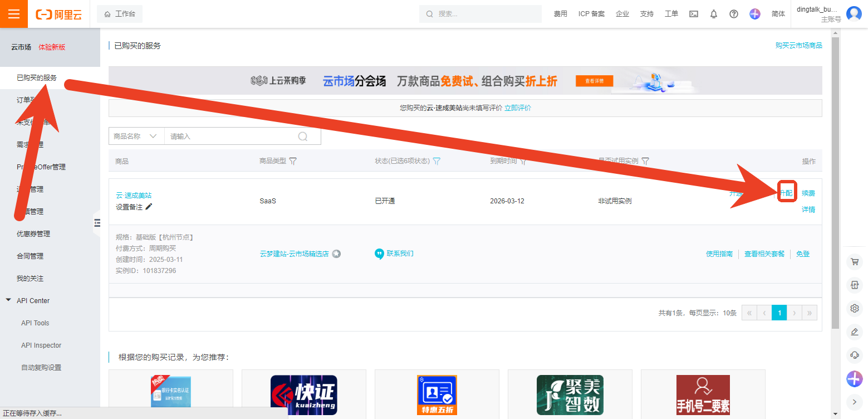Screen dimensions: 868x419
Task: Open the 是否试用实例 column filter
Action: coord(645,162)
